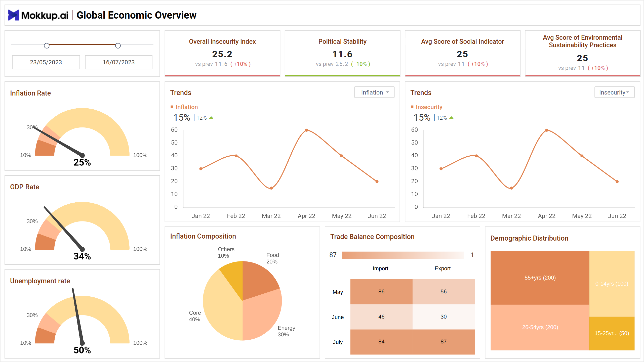Click the May Export cell 56

coord(444,292)
